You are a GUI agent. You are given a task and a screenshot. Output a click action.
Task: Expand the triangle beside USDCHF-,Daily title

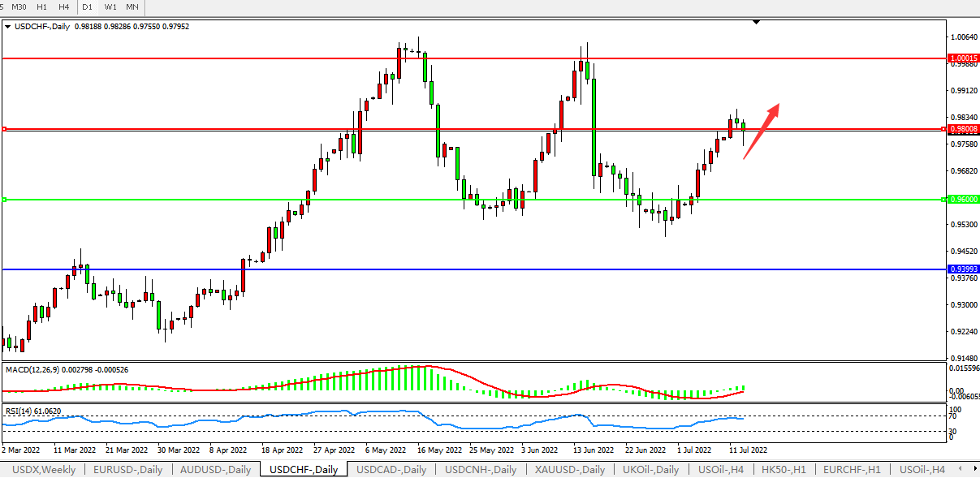(7, 26)
